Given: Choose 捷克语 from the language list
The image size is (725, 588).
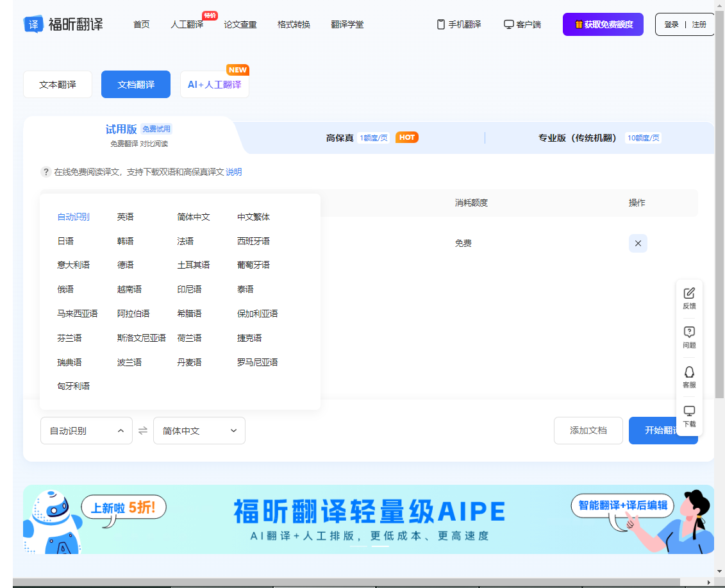Looking at the screenshot, I should point(250,338).
